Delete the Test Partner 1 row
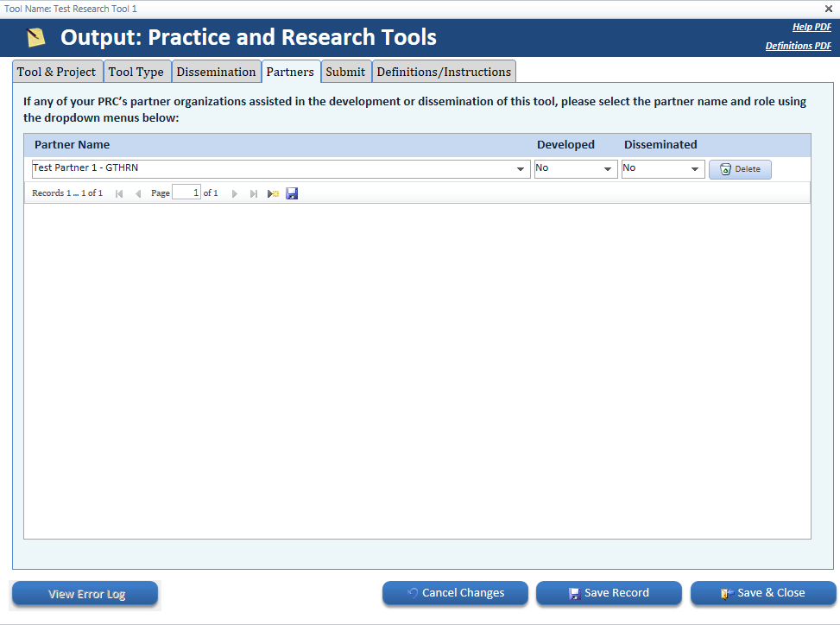Screen dimensions: 840x625 (740, 169)
